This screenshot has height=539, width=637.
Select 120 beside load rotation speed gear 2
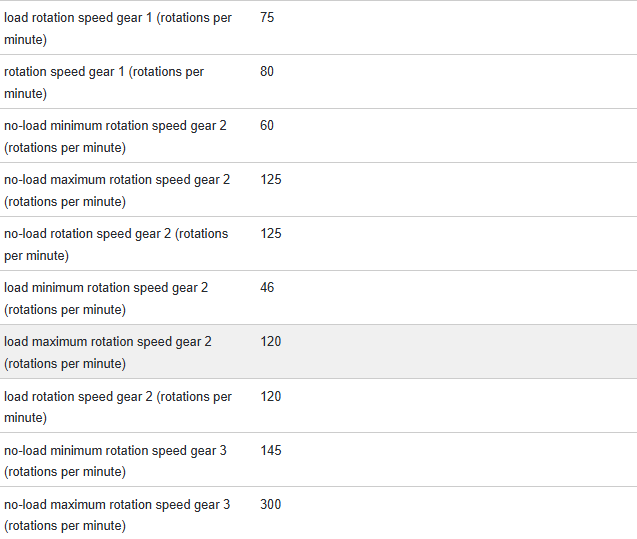pyautogui.click(x=271, y=397)
